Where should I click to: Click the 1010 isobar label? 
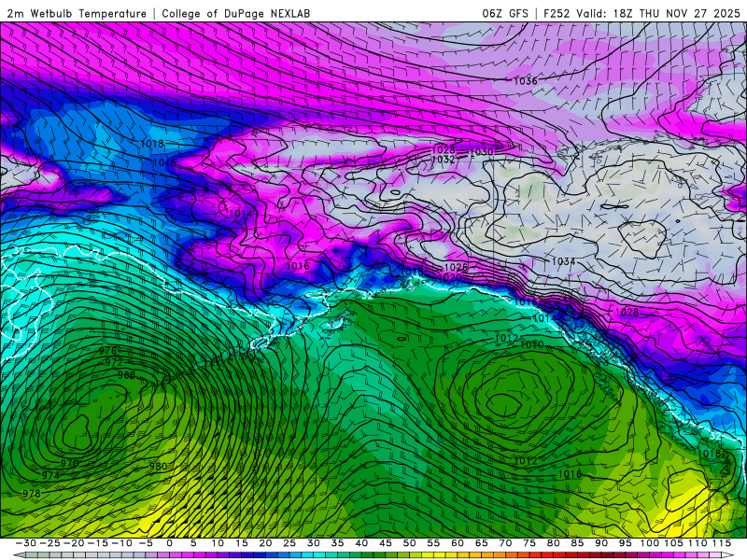[532, 344]
